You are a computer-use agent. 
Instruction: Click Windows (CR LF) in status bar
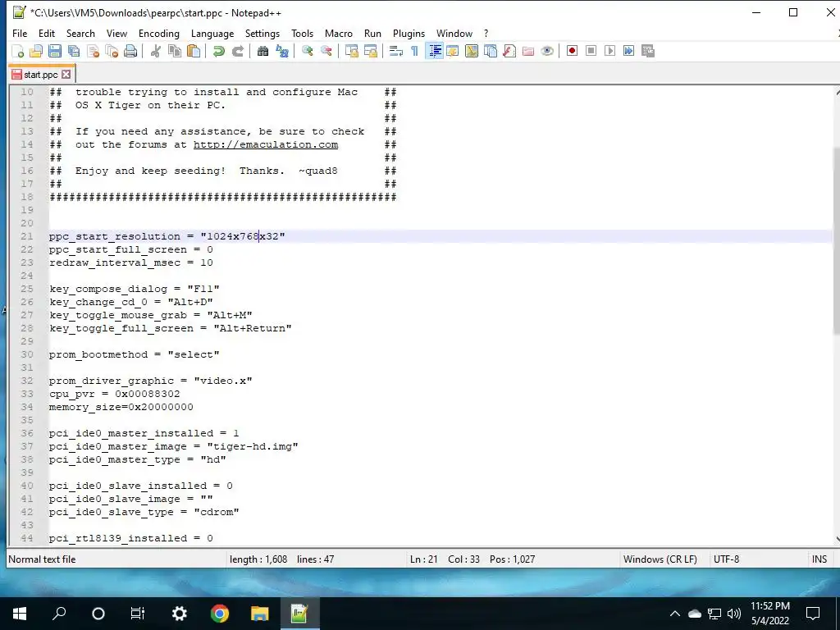coord(660,559)
